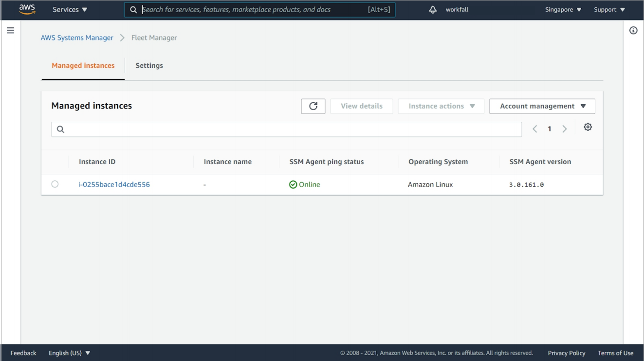Change language from English (US)

[70, 353]
